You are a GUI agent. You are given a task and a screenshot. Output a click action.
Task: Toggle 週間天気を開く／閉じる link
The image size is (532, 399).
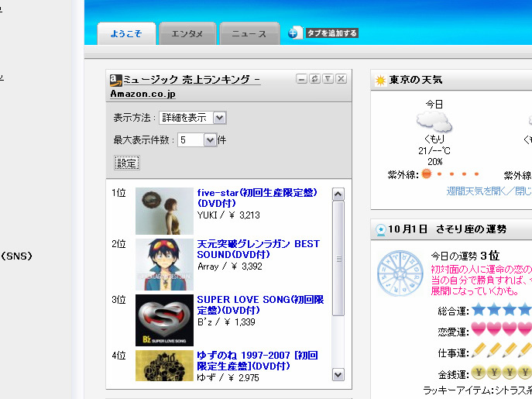coord(489,191)
